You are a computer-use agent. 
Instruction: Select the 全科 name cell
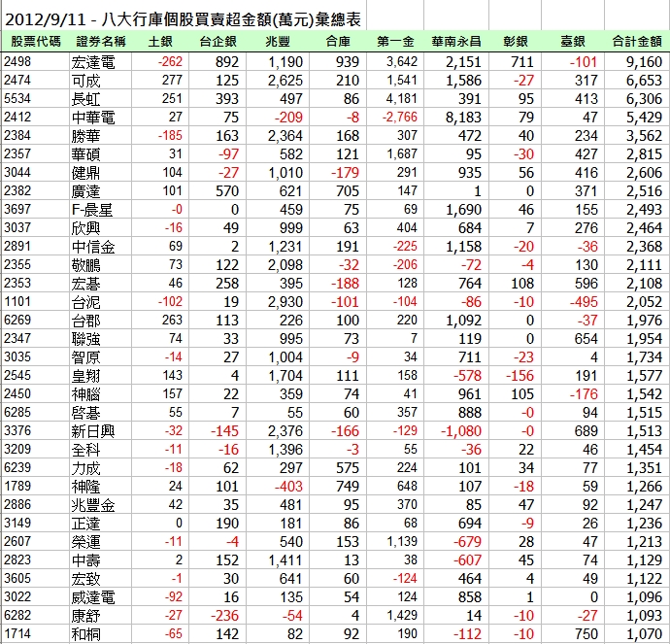(x=85, y=450)
